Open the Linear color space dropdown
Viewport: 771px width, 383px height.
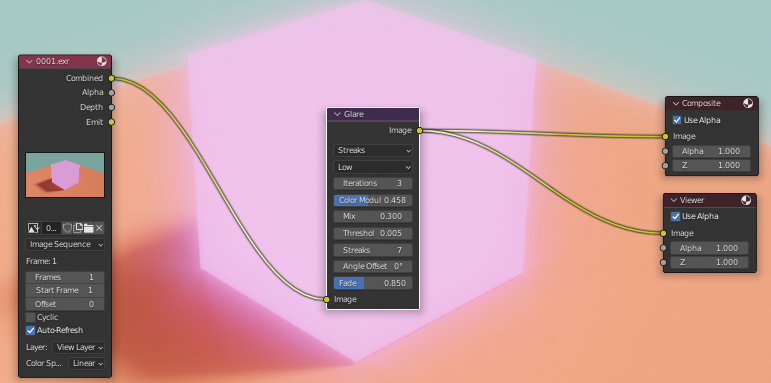87,363
